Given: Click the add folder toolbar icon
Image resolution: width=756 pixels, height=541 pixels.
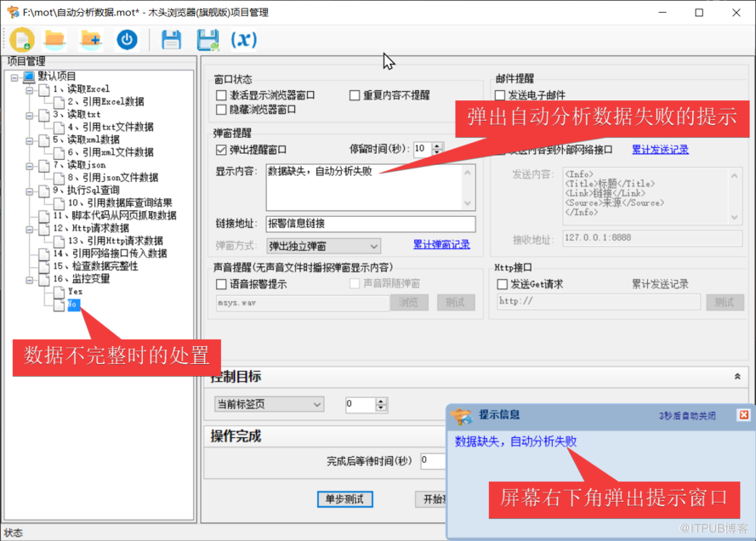Looking at the screenshot, I should (91, 39).
